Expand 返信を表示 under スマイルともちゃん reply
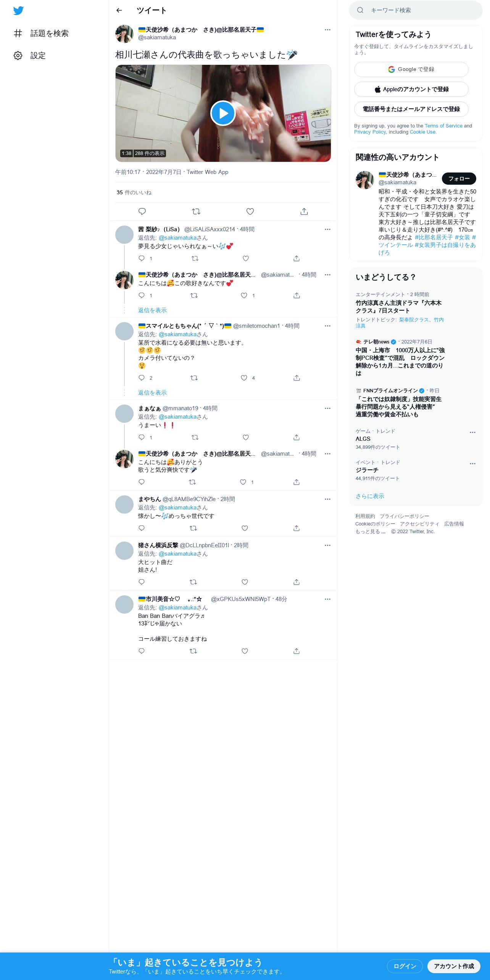 pos(152,393)
